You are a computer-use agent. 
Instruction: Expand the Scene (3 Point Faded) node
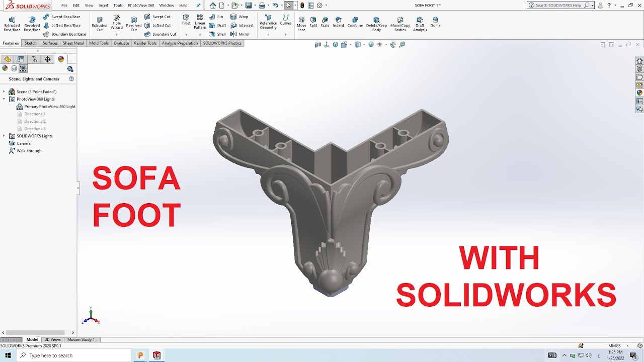pyautogui.click(x=4, y=92)
